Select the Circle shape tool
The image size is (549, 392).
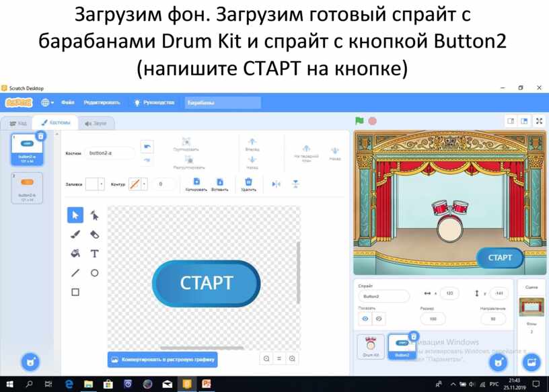94,273
